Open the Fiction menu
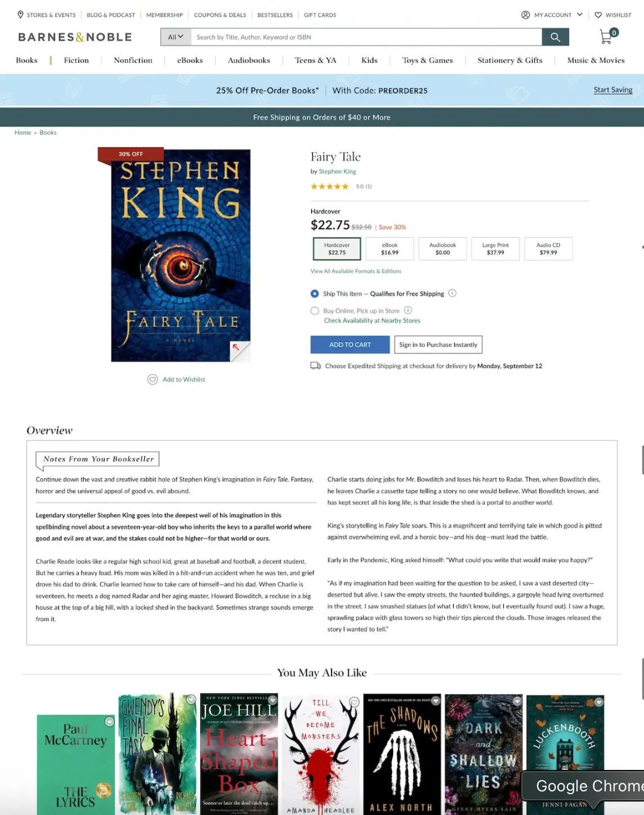The image size is (644, 815). [77, 60]
